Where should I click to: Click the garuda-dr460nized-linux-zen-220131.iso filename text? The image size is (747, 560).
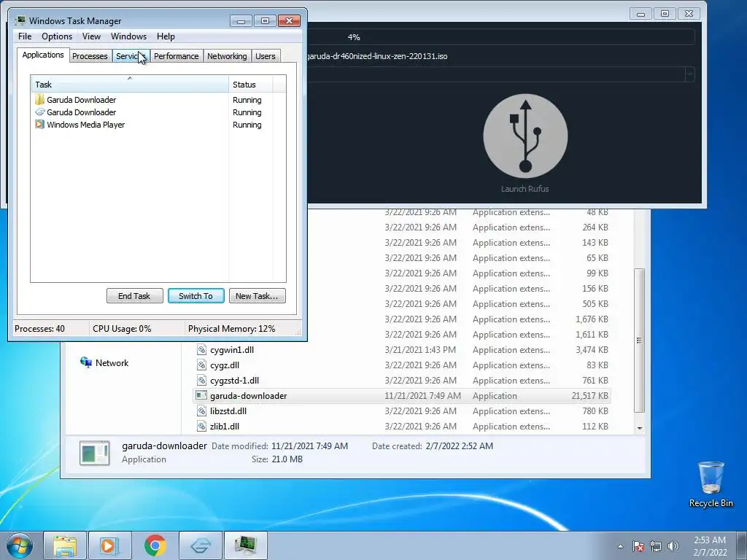pyautogui.click(x=377, y=56)
